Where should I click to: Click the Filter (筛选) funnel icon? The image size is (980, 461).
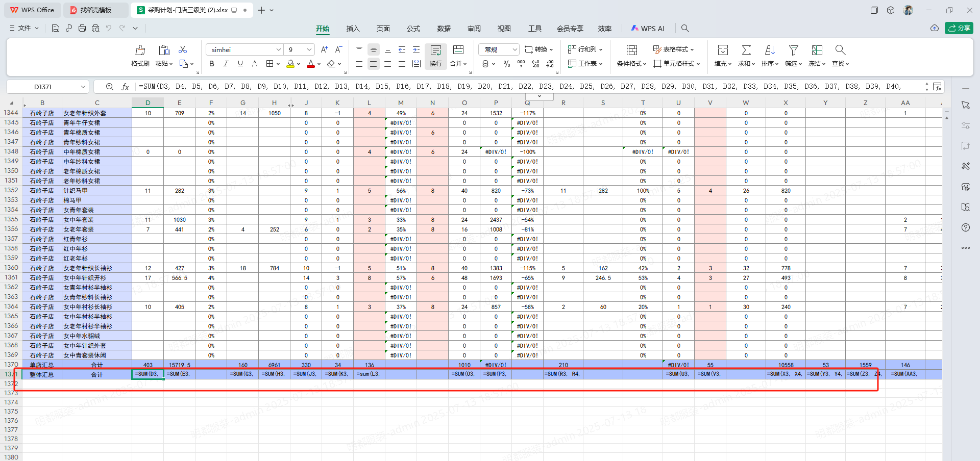pos(793,50)
